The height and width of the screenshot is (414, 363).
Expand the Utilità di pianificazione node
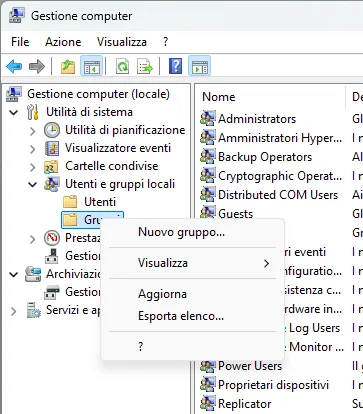(x=32, y=131)
